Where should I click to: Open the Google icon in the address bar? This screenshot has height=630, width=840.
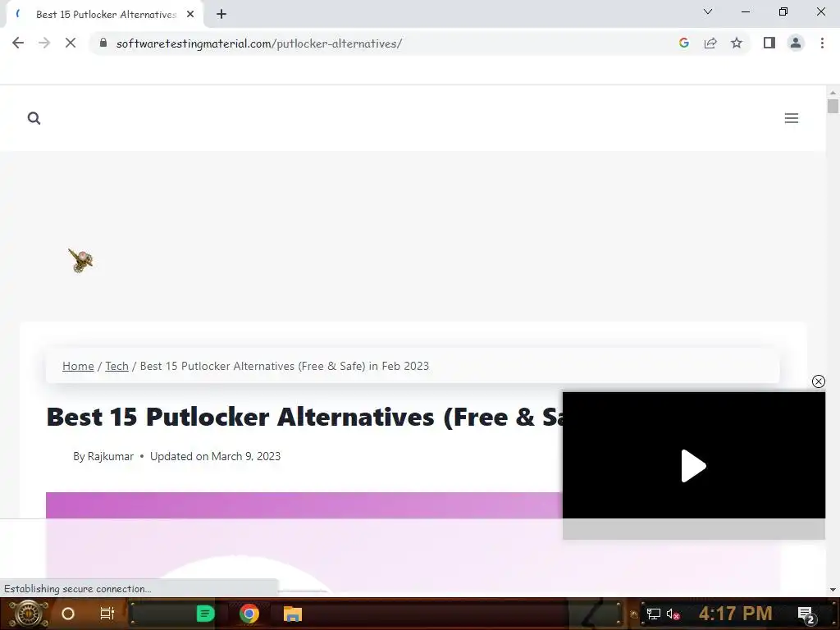[683, 43]
